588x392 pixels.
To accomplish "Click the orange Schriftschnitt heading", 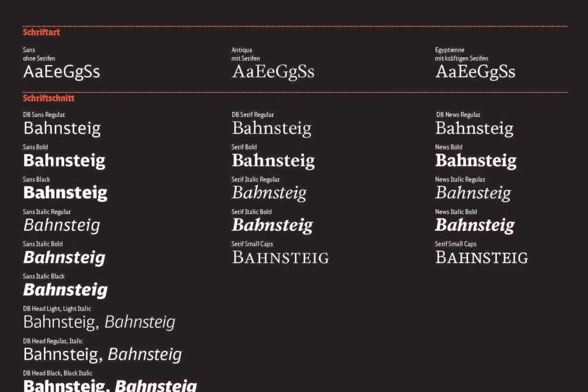I will tap(48, 98).
